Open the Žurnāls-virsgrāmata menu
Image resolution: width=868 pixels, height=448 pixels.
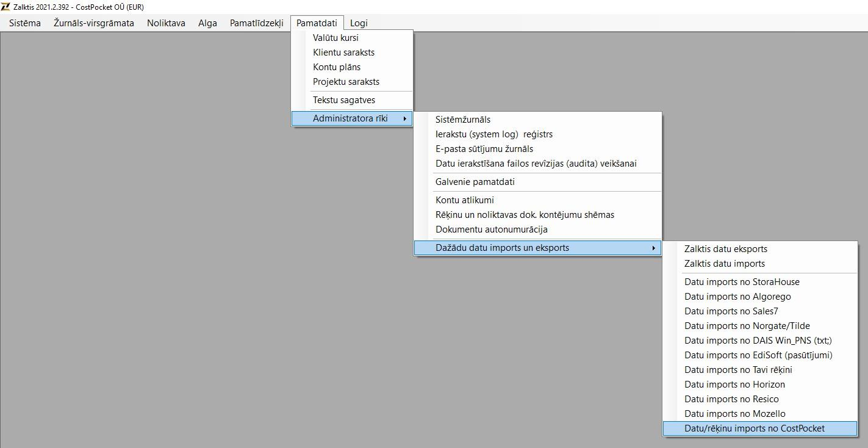click(x=94, y=23)
